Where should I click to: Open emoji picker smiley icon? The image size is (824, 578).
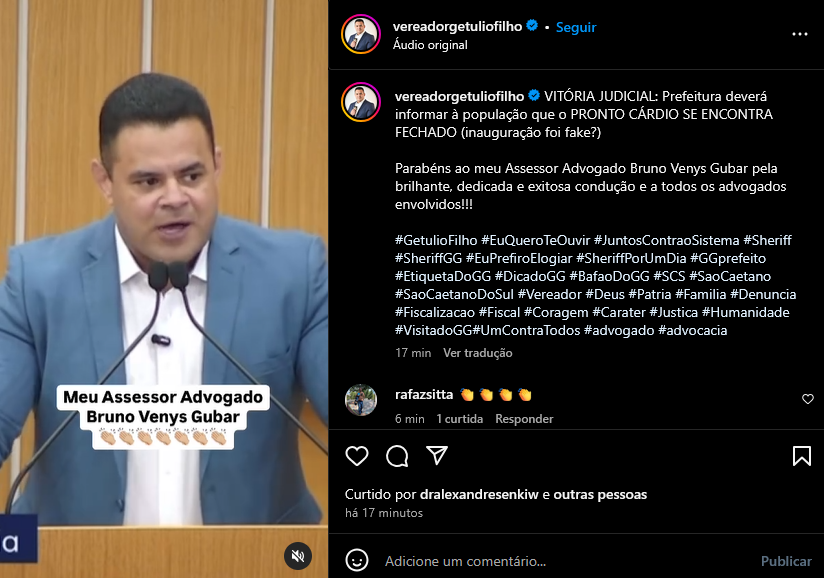pyautogui.click(x=357, y=561)
